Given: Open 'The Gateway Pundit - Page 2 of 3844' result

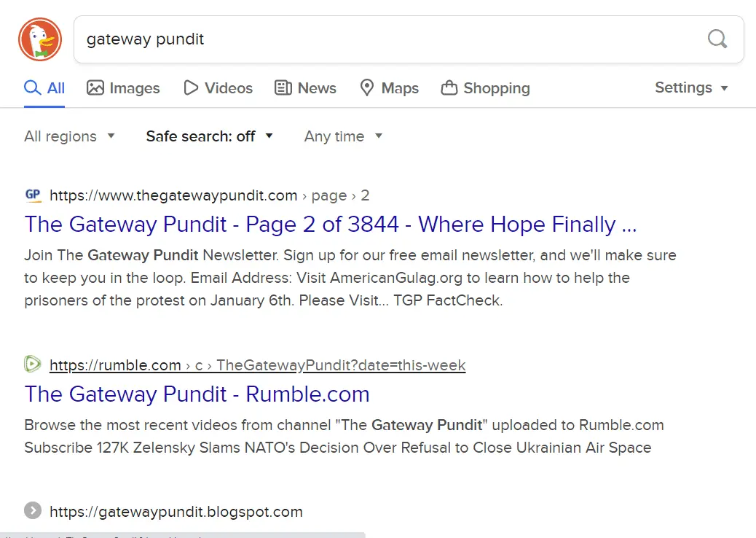Looking at the screenshot, I should point(331,224).
